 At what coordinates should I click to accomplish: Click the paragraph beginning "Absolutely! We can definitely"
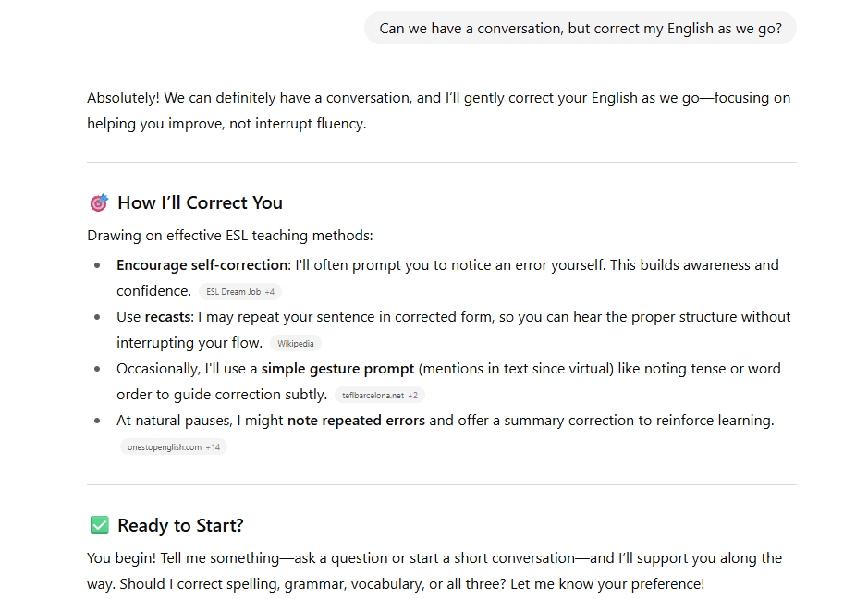438,111
